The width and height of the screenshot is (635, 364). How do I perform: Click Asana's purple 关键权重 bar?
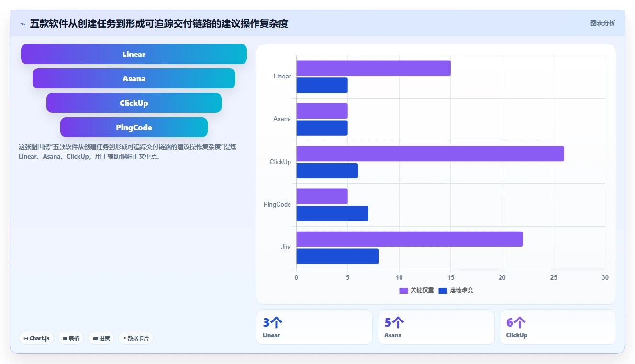tap(322, 111)
